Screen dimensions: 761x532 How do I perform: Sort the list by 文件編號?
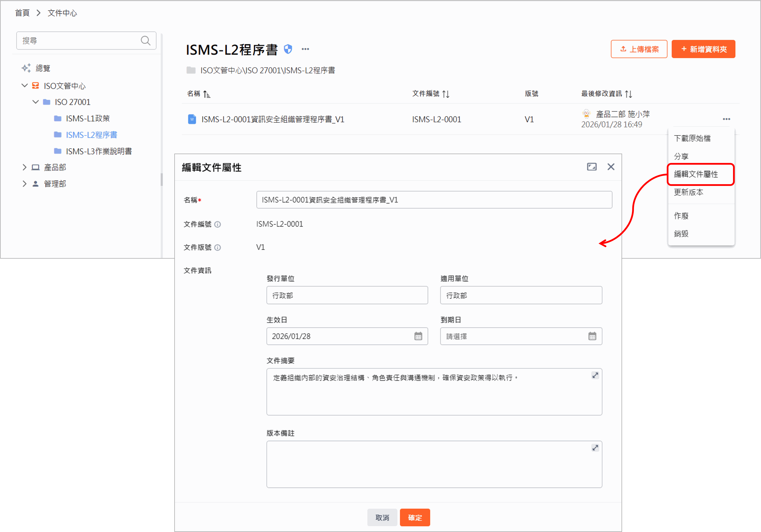pos(446,94)
